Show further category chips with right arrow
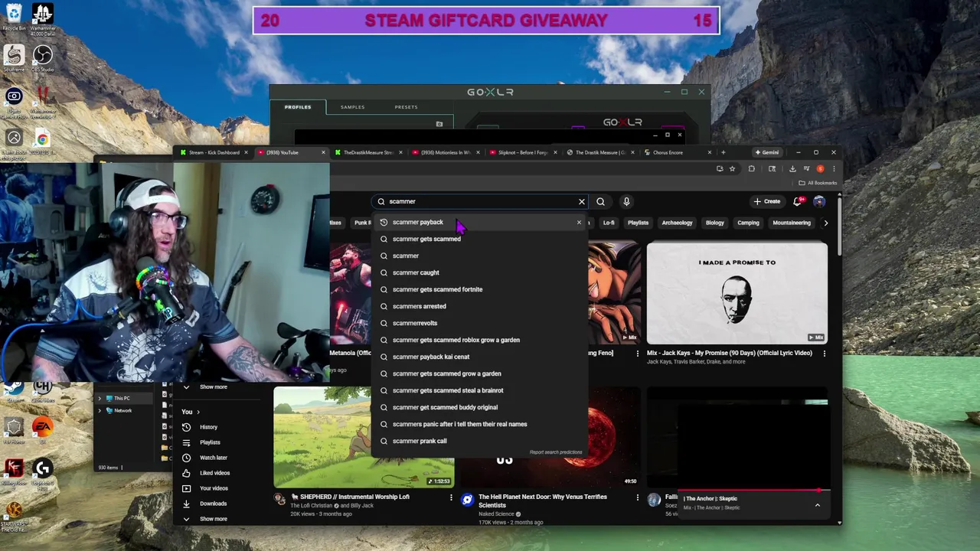 pyautogui.click(x=825, y=223)
